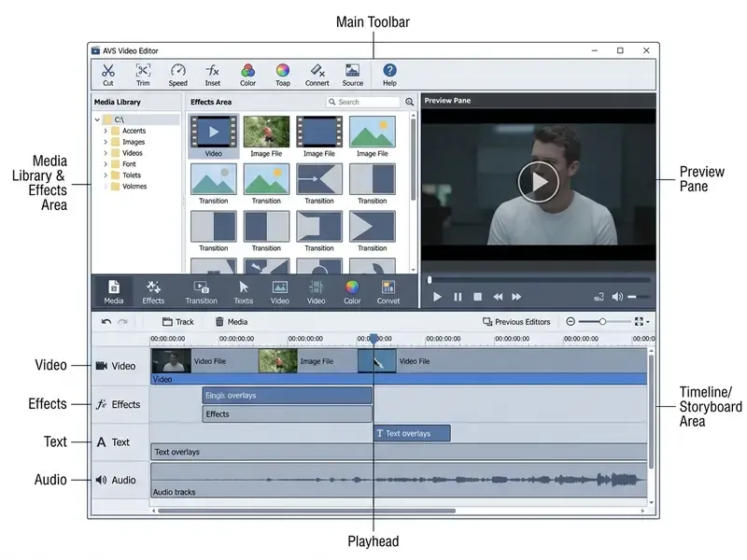
Task: Switch to the Texts tab
Action: (244, 292)
